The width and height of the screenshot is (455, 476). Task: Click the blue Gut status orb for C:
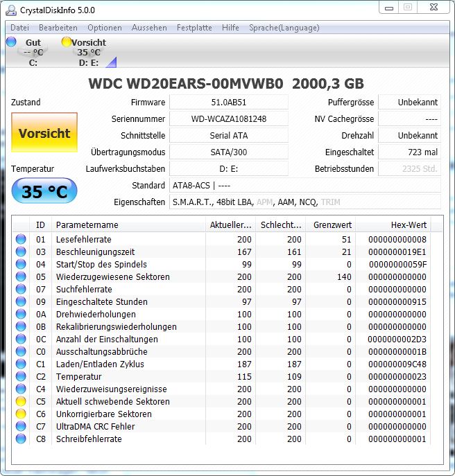(11, 42)
